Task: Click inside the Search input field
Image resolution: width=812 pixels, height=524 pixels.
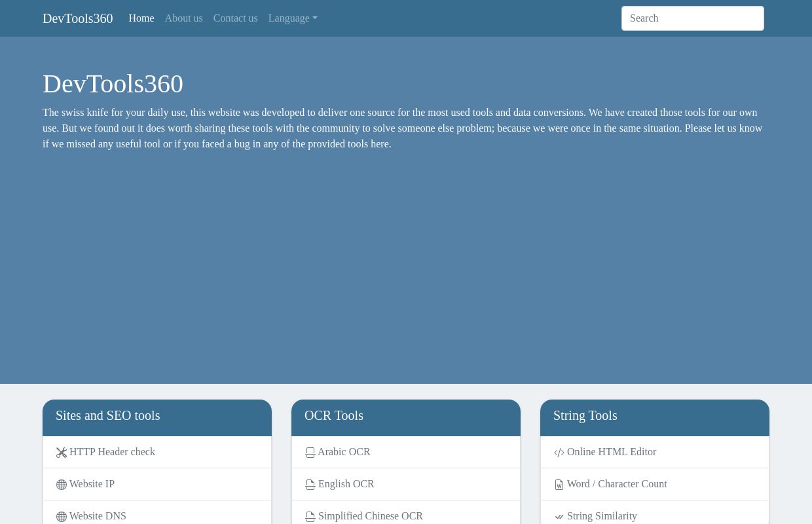Action: [x=692, y=18]
